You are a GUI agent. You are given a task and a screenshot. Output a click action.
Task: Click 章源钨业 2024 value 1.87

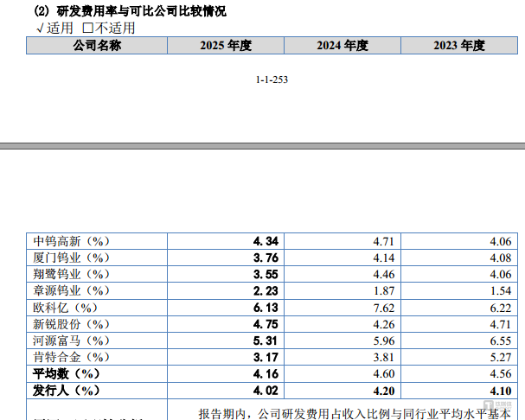point(384,290)
